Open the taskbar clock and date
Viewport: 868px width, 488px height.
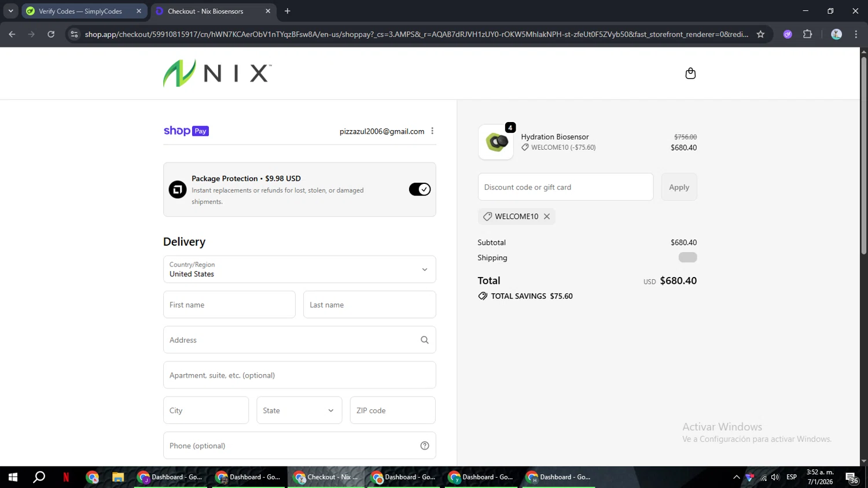pos(820,477)
